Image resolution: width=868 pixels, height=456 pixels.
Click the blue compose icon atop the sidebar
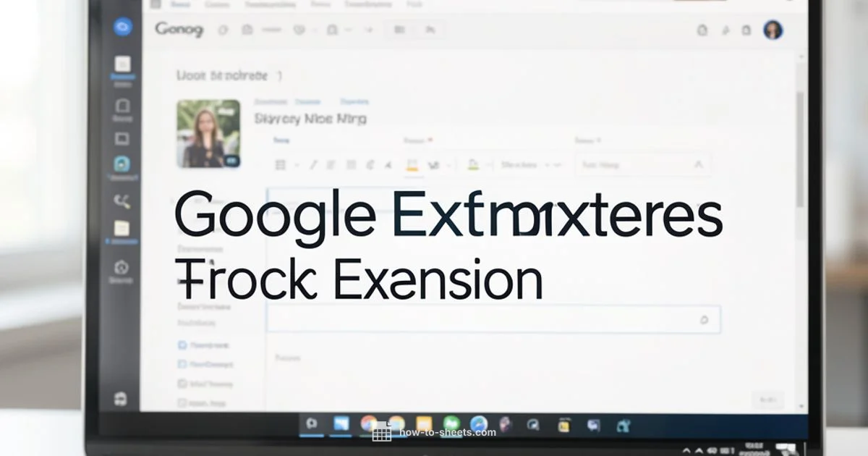[124, 28]
